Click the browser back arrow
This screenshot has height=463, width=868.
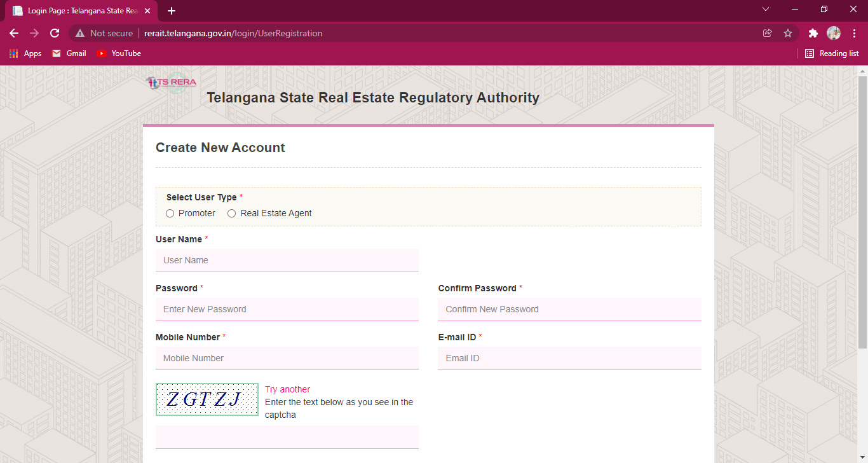coord(14,33)
